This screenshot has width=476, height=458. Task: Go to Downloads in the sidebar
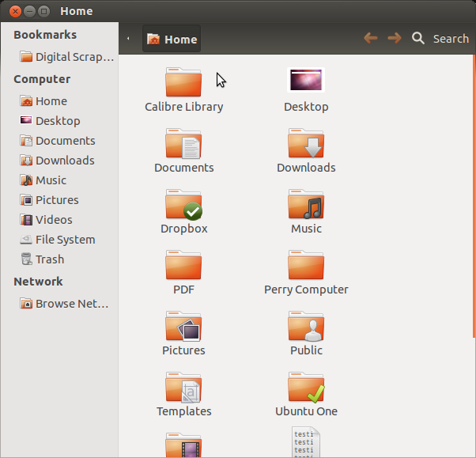[x=57, y=161]
